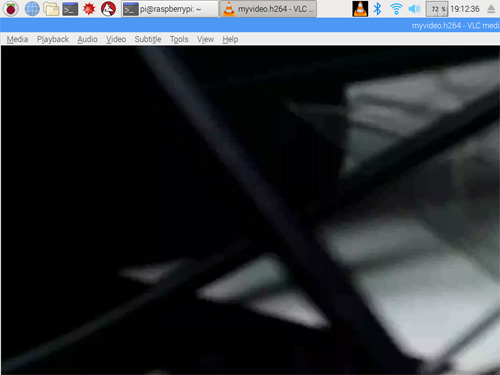Show the Wi-Fi networks menu
The width and height of the screenshot is (500, 375).
coord(396,9)
